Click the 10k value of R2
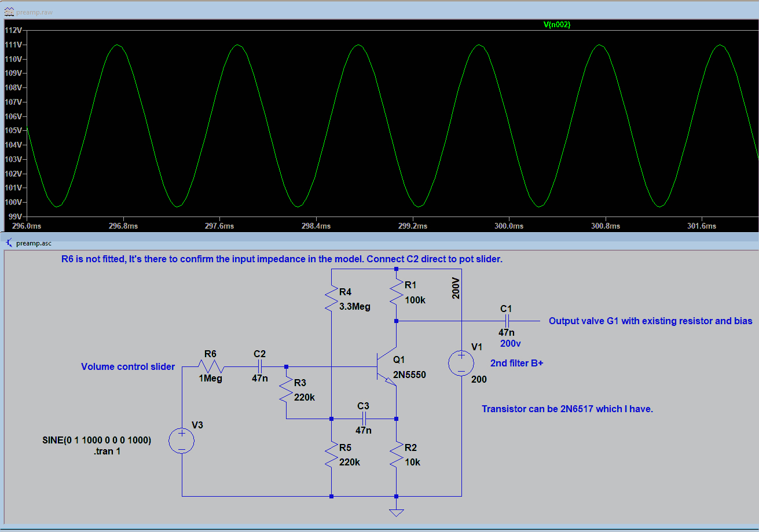 pos(412,462)
